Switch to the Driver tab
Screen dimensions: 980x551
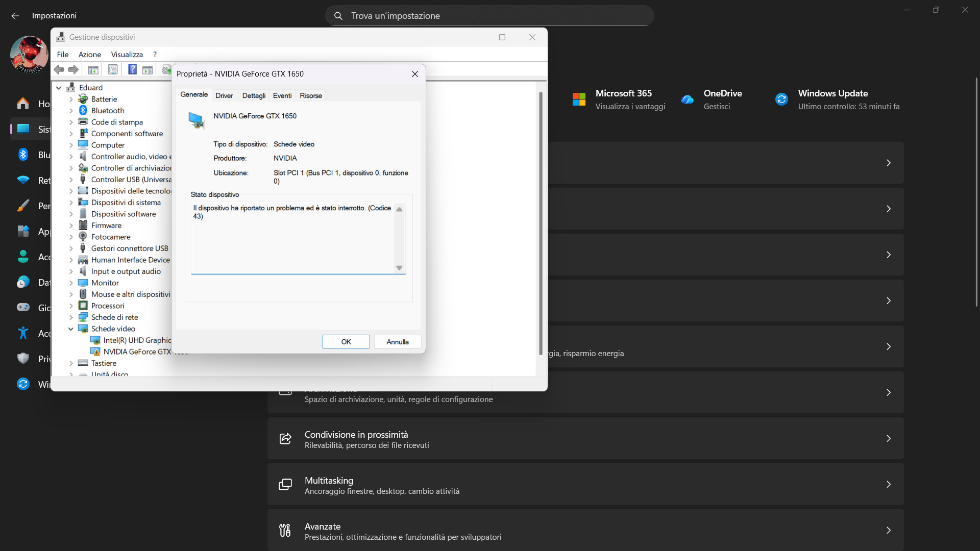point(224,95)
